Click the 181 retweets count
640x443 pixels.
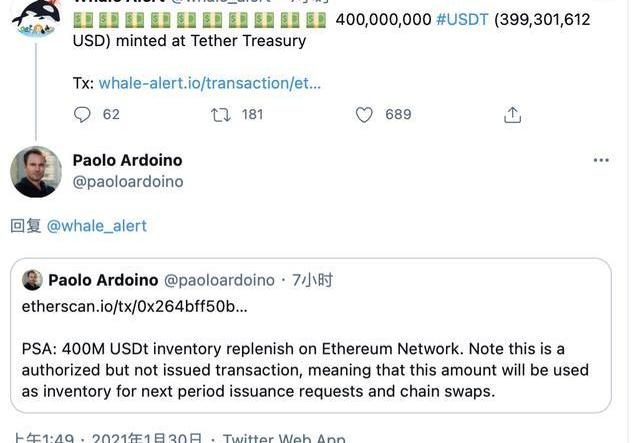click(252, 114)
